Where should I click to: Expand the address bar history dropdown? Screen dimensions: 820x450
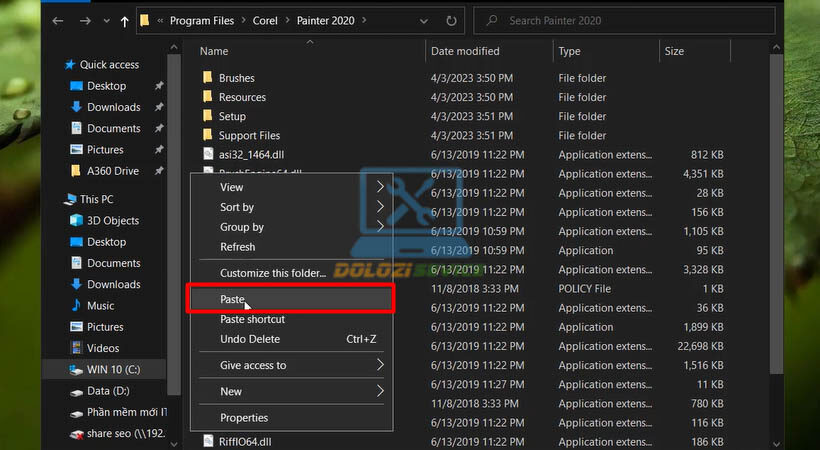[424, 21]
